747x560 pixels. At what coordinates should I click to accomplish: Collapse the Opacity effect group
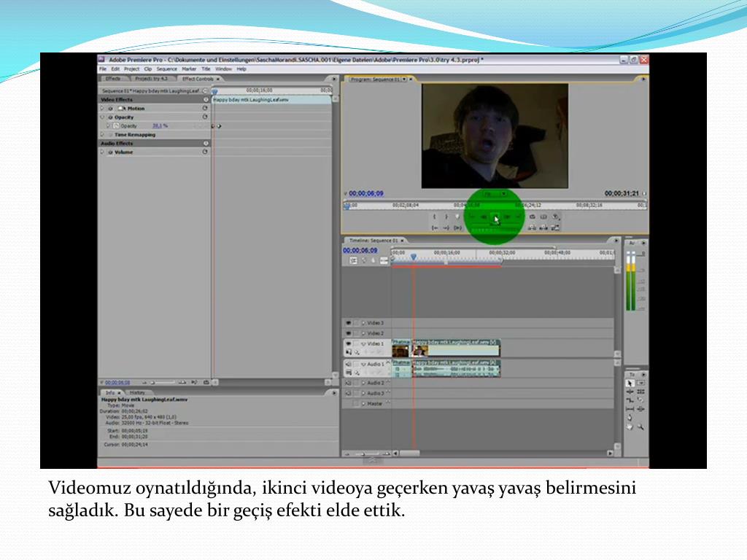coord(102,117)
